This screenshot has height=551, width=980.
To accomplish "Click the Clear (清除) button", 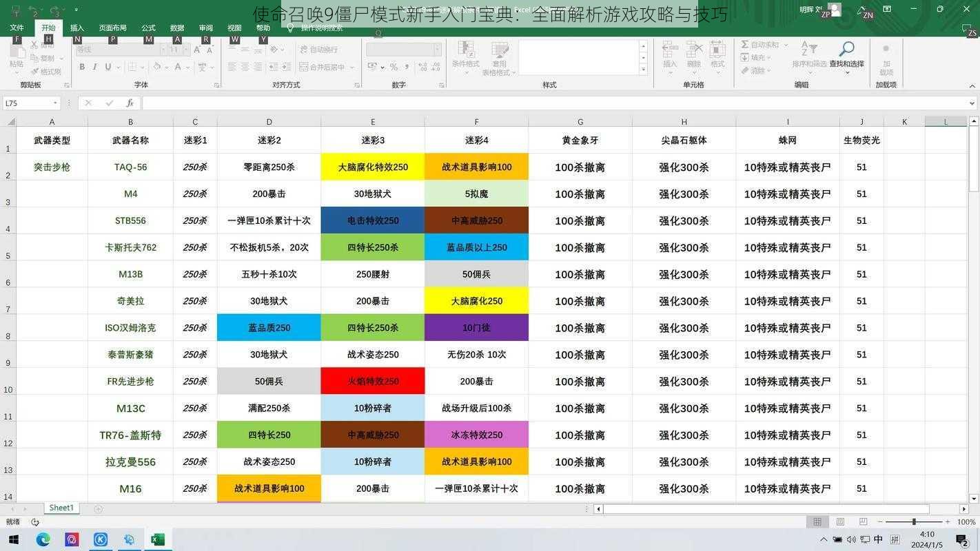I will point(757,71).
